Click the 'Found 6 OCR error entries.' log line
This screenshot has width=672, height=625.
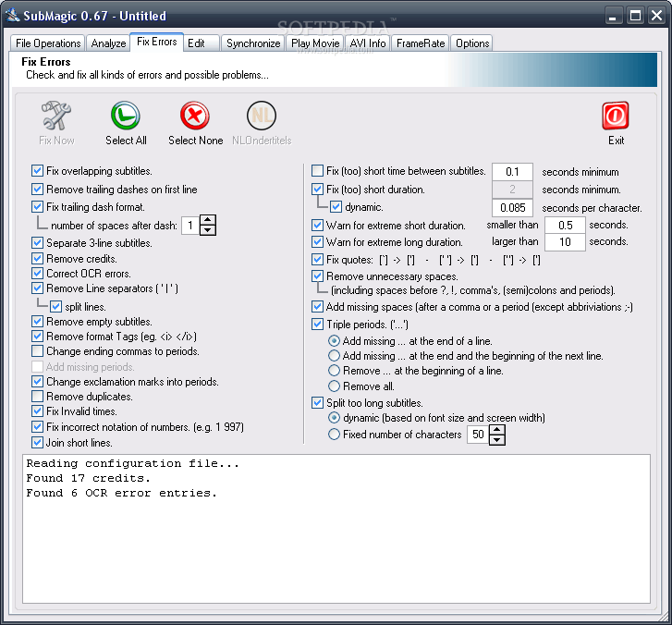[122, 493]
